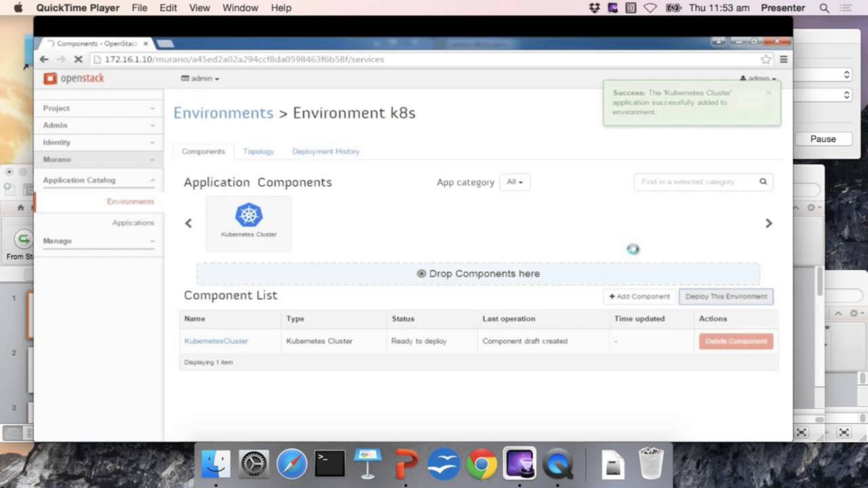Open the Help menu in menu bar
Screen dimensions: 868x488
(281, 8)
